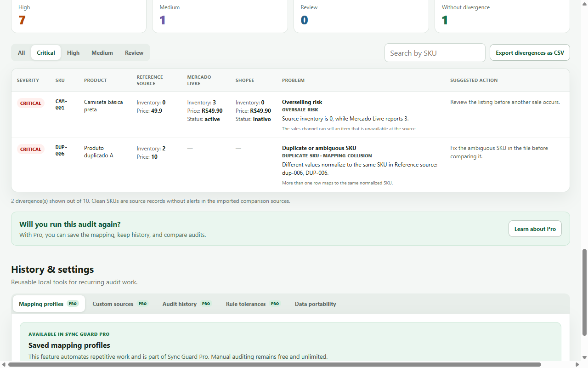
Task: Click the Product column header
Action: coord(96,80)
